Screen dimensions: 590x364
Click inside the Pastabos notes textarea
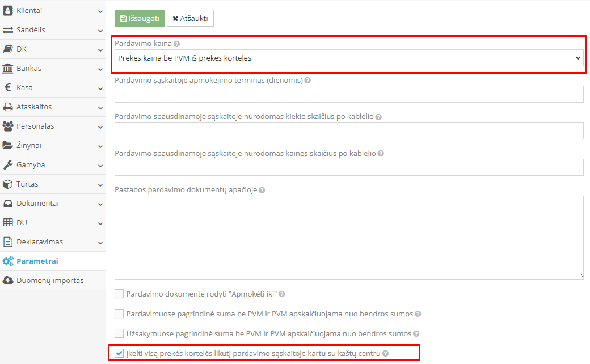tap(349, 238)
